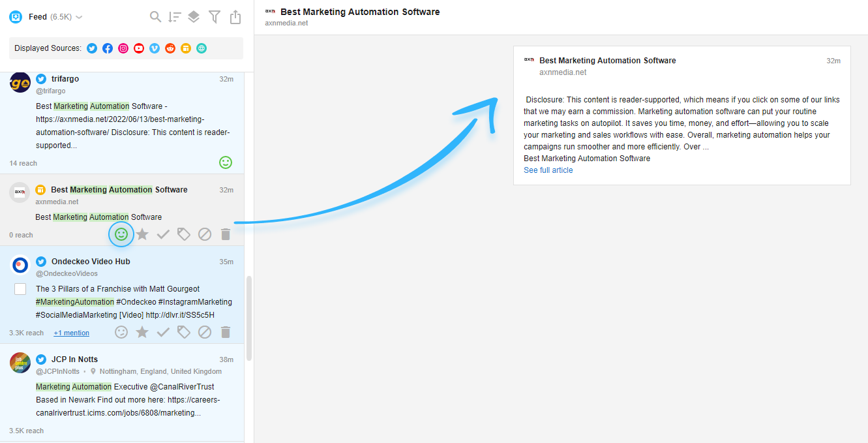
Task: Toggle the Vimeo displayed source
Action: coord(155,48)
